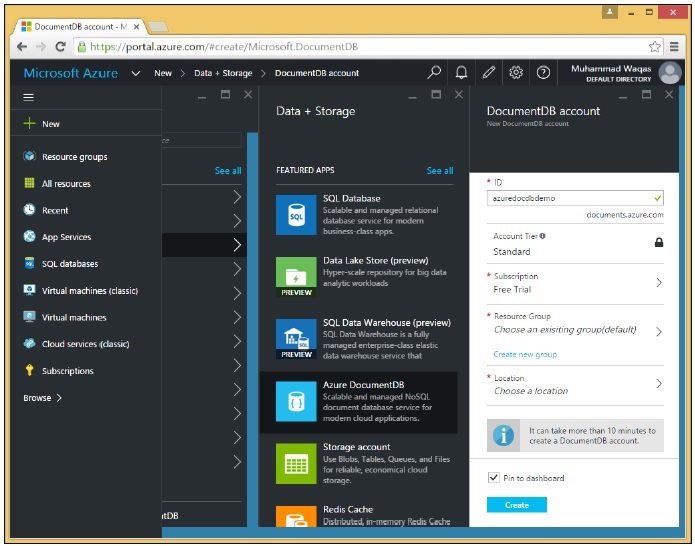This screenshot has width=695, height=546.
Task: Click the Create button
Action: [516, 504]
